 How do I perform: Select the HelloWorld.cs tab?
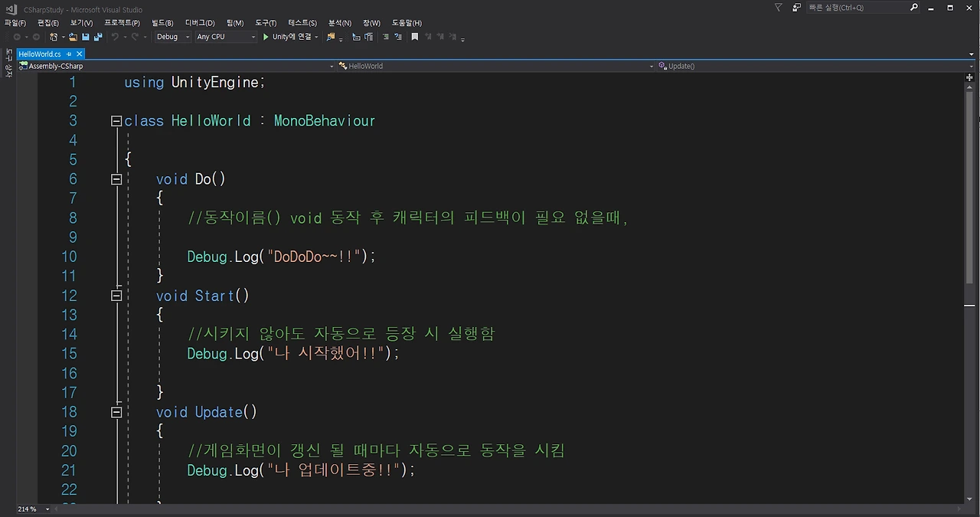point(40,54)
